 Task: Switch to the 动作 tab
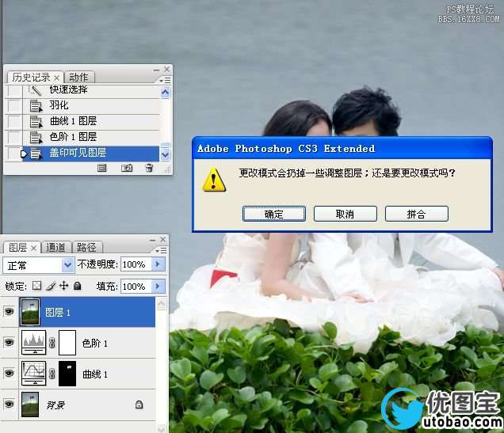(78, 77)
